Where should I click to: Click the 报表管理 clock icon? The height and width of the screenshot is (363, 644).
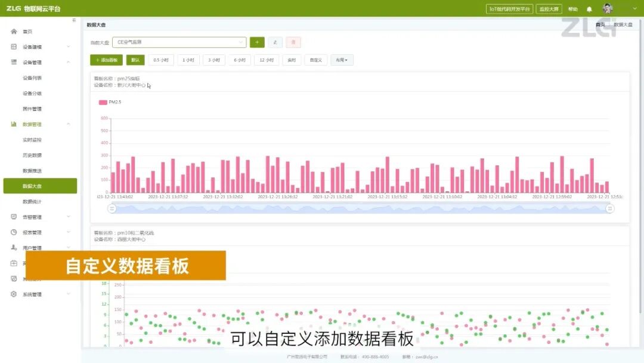pos(14,232)
